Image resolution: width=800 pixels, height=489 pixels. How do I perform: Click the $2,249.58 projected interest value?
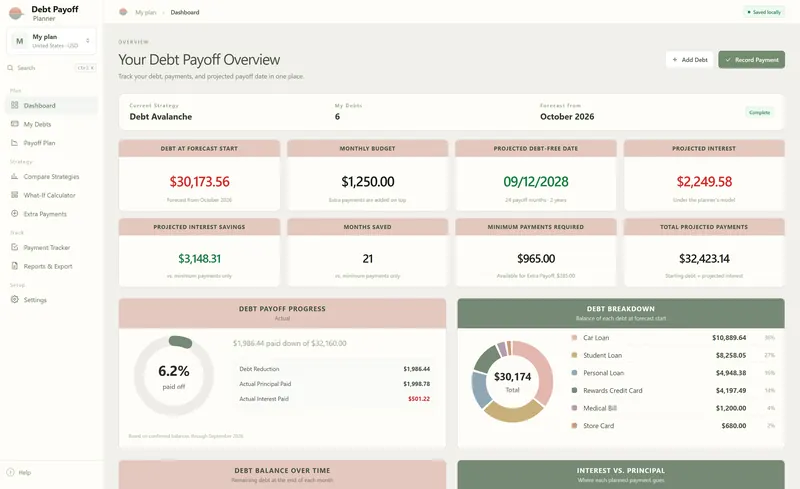[x=704, y=182]
